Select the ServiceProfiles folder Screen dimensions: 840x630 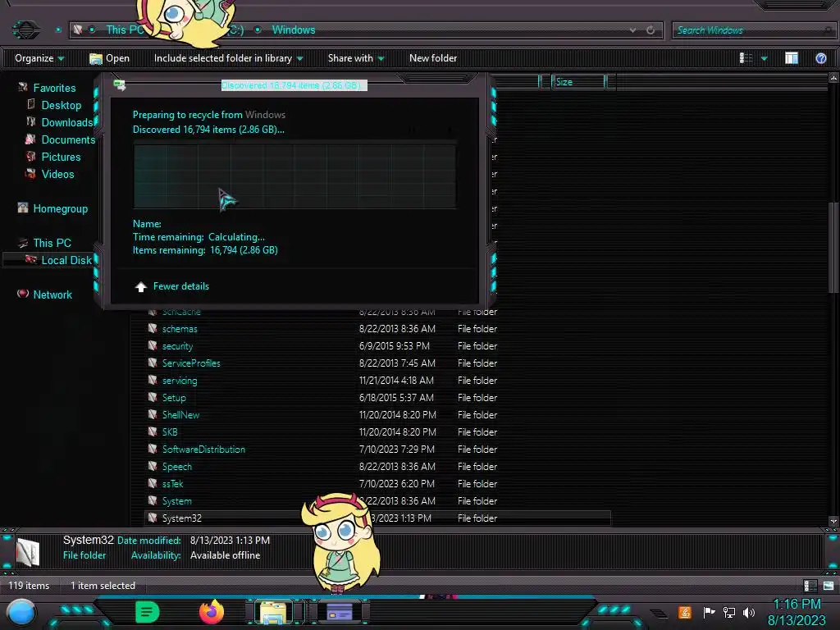tap(191, 363)
